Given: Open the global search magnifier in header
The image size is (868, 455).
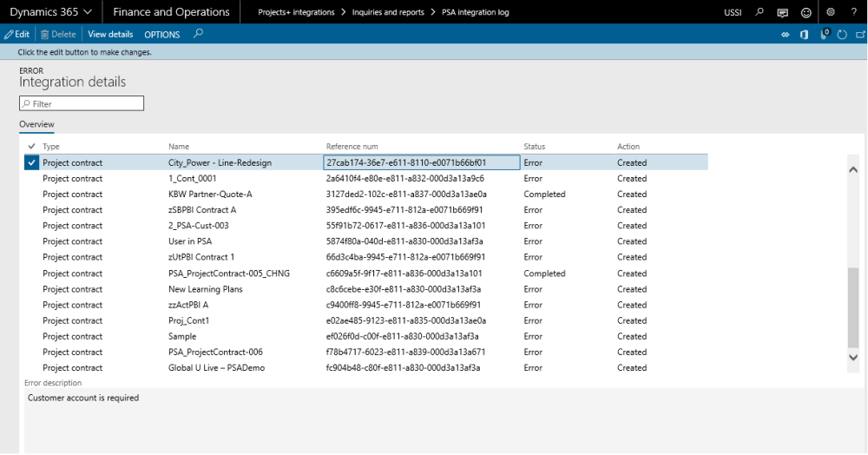Looking at the screenshot, I should click(760, 12).
